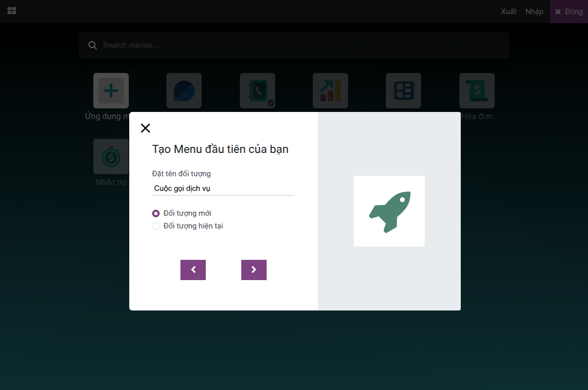The width and height of the screenshot is (588, 390).
Task: Open the phone book app icon
Action: pos(258,91)
